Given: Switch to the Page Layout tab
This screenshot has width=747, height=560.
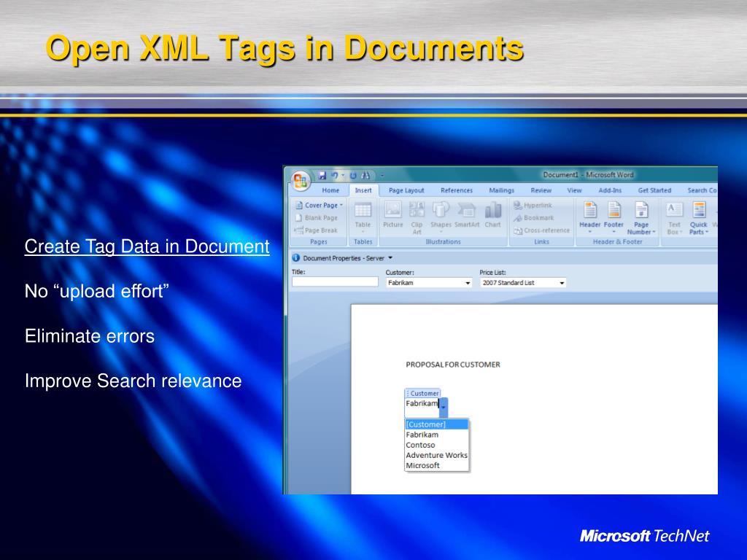Looking at the screenshot, I should [x=406, y=190].
